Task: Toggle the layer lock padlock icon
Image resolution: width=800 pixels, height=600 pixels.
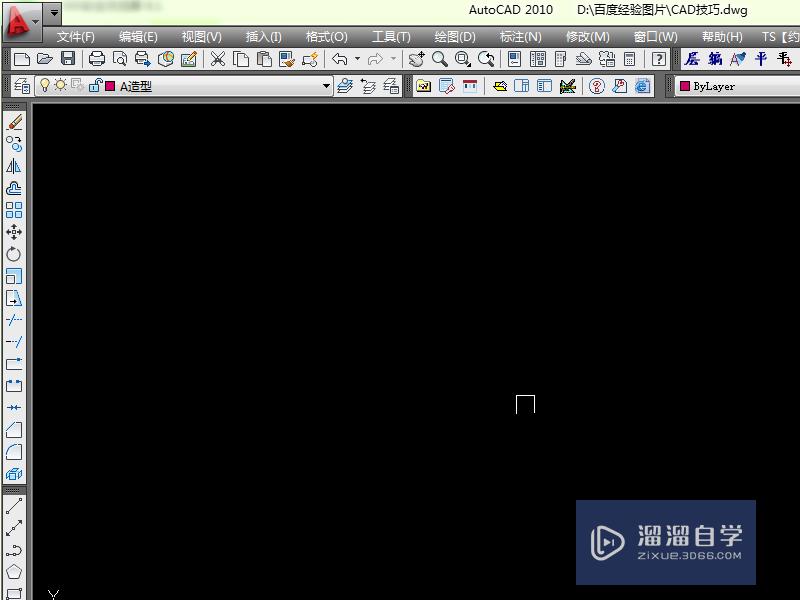Action: (94, 86)
